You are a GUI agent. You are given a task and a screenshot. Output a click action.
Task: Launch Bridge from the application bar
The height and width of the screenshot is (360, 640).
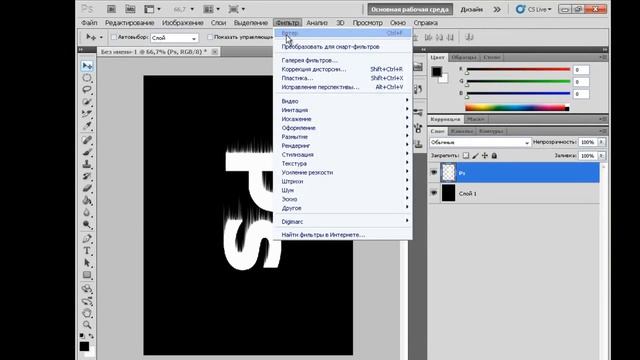point(111,9)
